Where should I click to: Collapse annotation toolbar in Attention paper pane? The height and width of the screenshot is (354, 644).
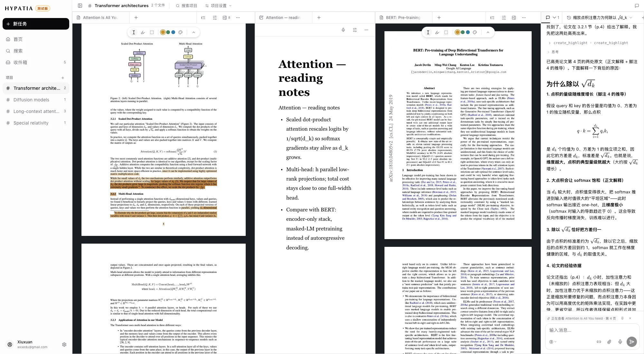pos(194,32)
